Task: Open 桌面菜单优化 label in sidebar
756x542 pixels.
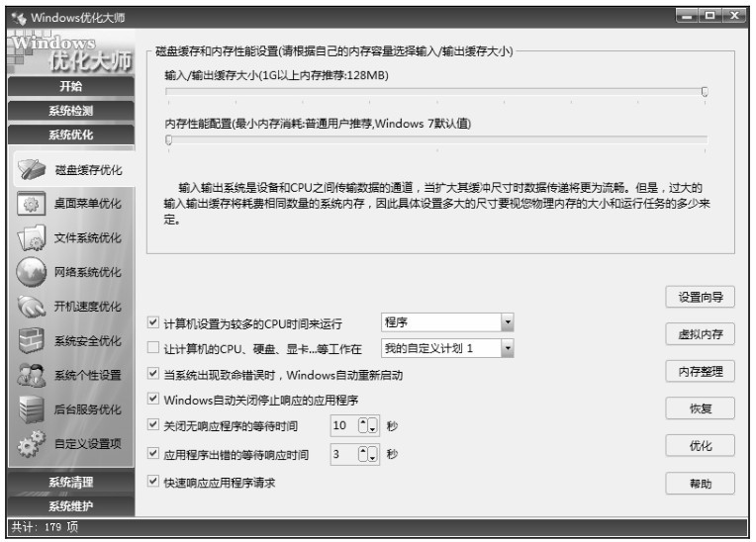Action: [87, 204]
